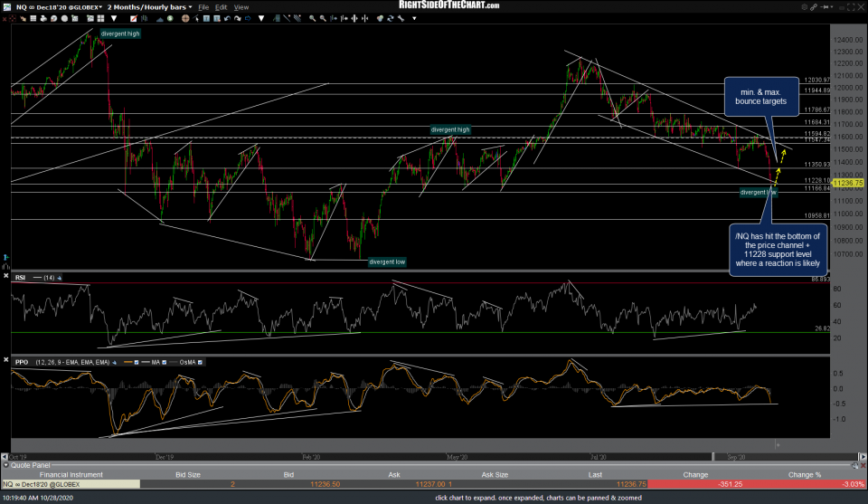Click the Change % column header
This screenshot has height=504, width=868.
click(805, 475)
